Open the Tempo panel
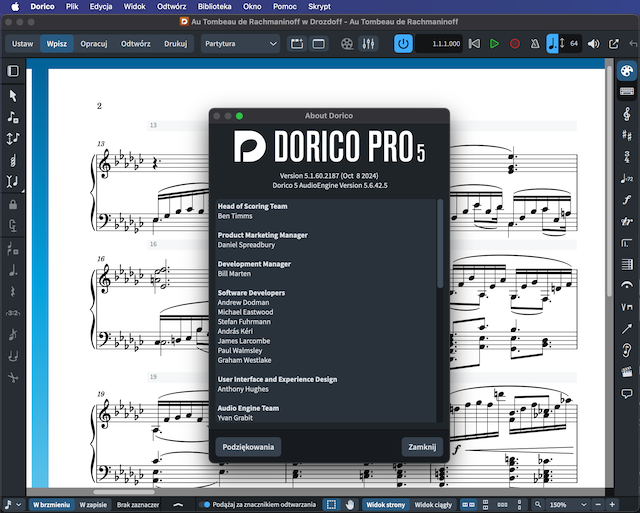The width and height of the screenshot is (640, 513). tap(627, 178)
